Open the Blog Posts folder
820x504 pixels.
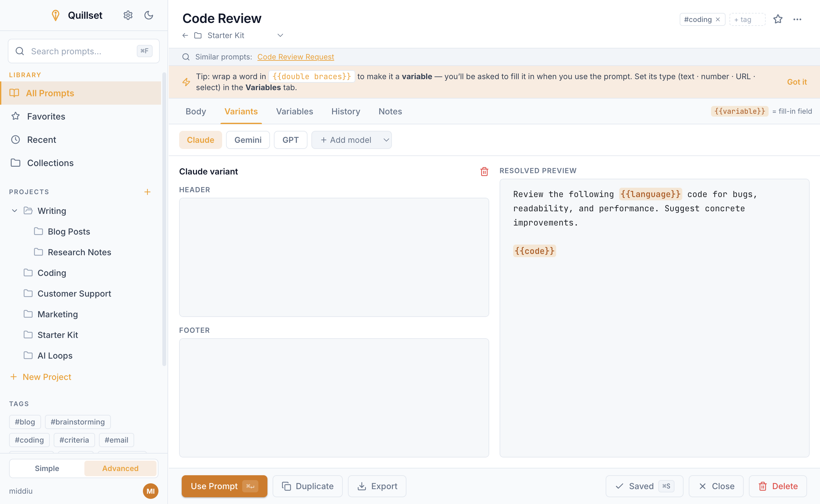[69, 231]
